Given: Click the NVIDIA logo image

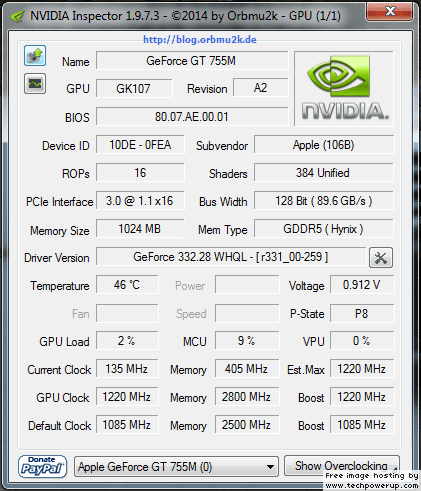Looking at the screenshot, I should pyautogui.click(x=344, y=89).
